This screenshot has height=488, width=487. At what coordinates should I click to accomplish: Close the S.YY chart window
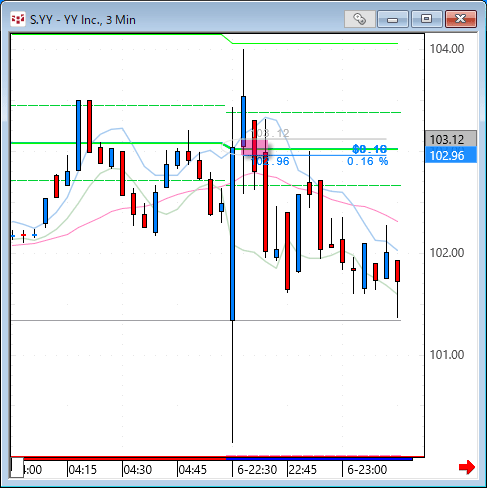pos(461,19)
